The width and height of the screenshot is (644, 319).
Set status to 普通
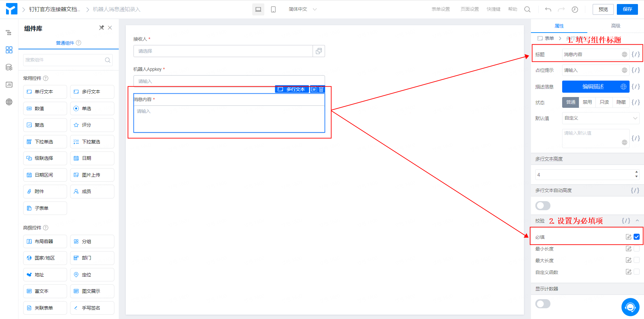click(571, 102)
